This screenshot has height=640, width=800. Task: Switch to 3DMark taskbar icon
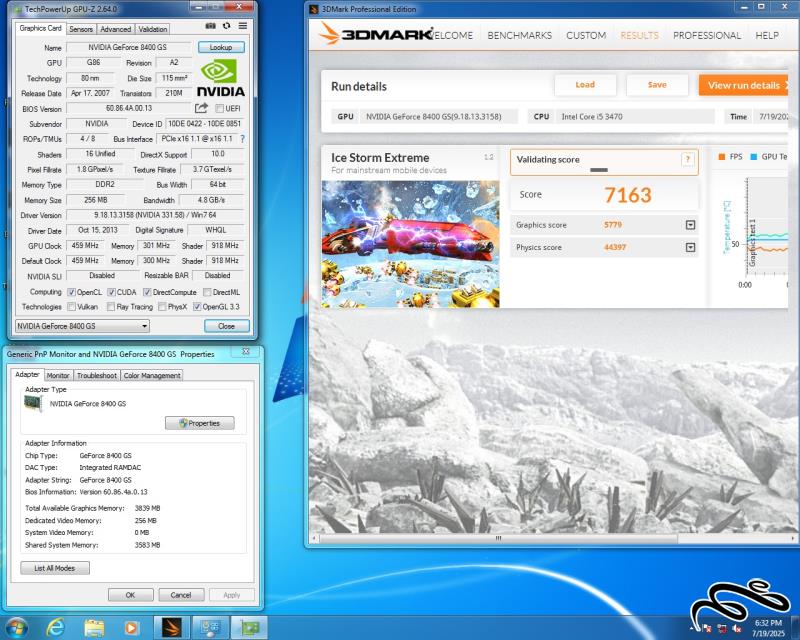point(172,628)
